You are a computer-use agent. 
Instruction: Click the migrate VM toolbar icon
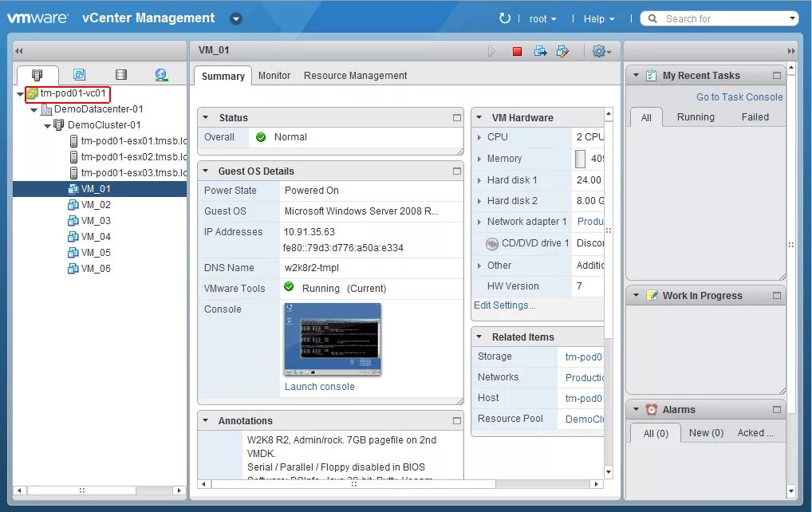[540, 51]
